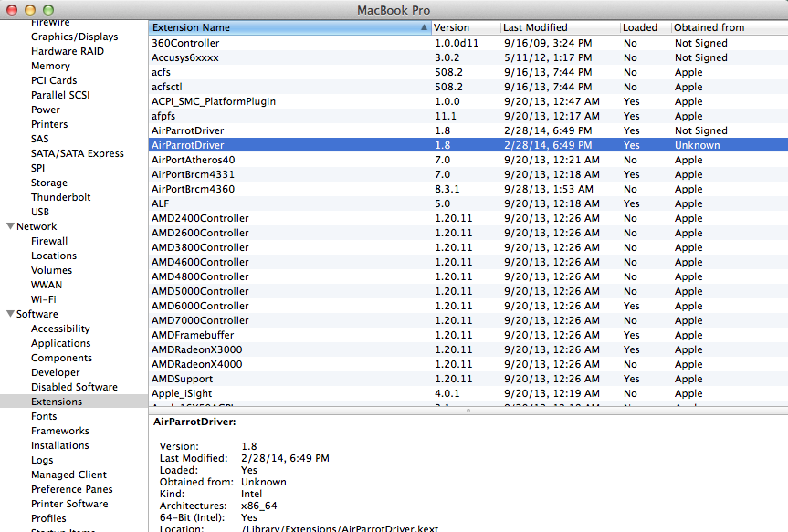Click the sort direction arrow on Extension Name
The image size is (788, 532).
425,27
